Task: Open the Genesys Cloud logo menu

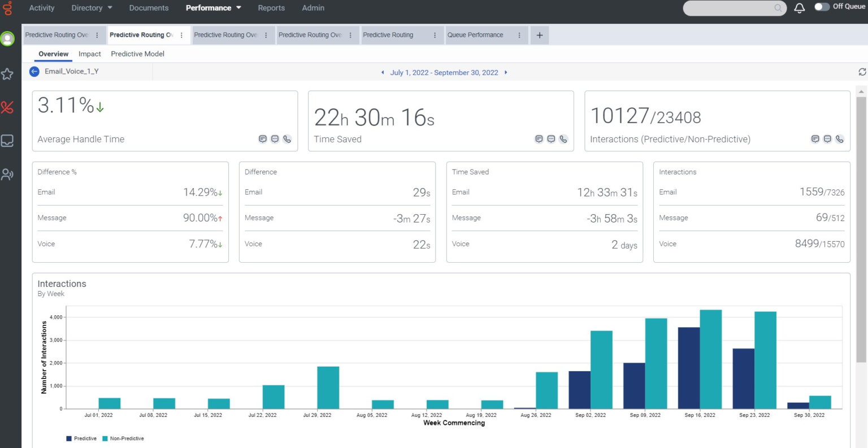Action: click(x=8, y=8)
